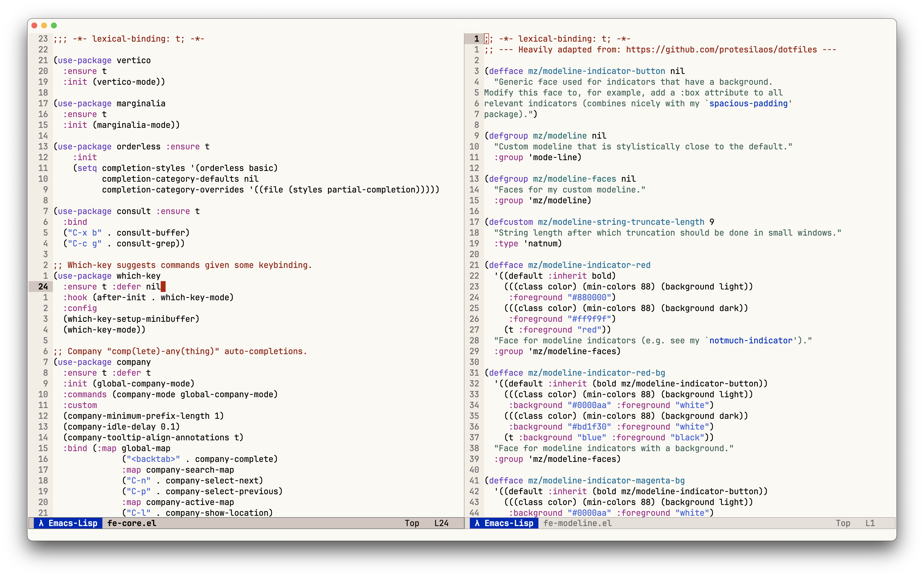Click the fe-modeline.el buffer name in modeline

click(x=577, y=523)
